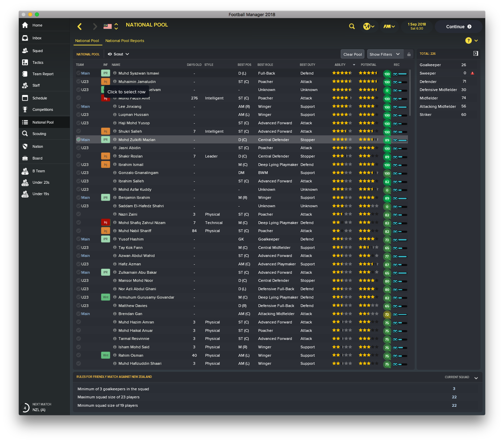Click the recommendation score 72 for Brendan Gan
This screenshot has height=442, width=504.
tap(387, 315)
